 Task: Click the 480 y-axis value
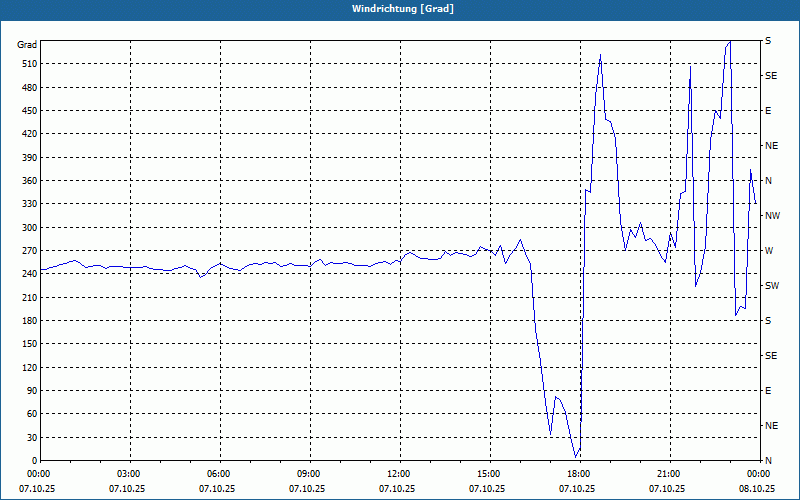(30, 87)
